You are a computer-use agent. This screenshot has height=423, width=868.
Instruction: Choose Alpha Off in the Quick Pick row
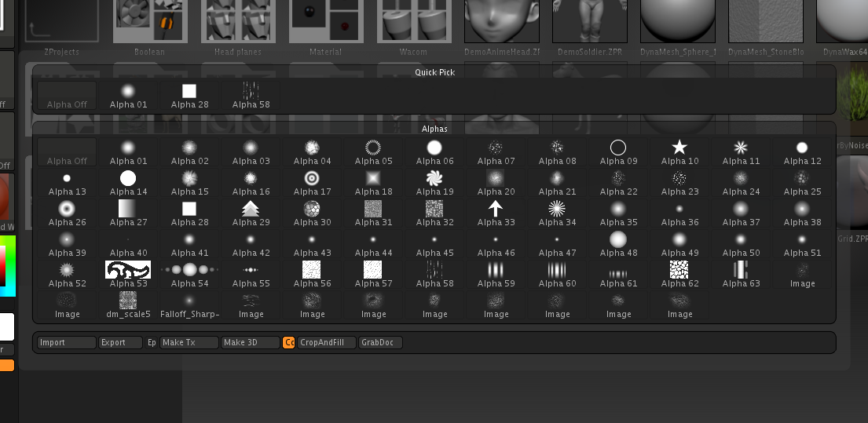coord(67,96)
